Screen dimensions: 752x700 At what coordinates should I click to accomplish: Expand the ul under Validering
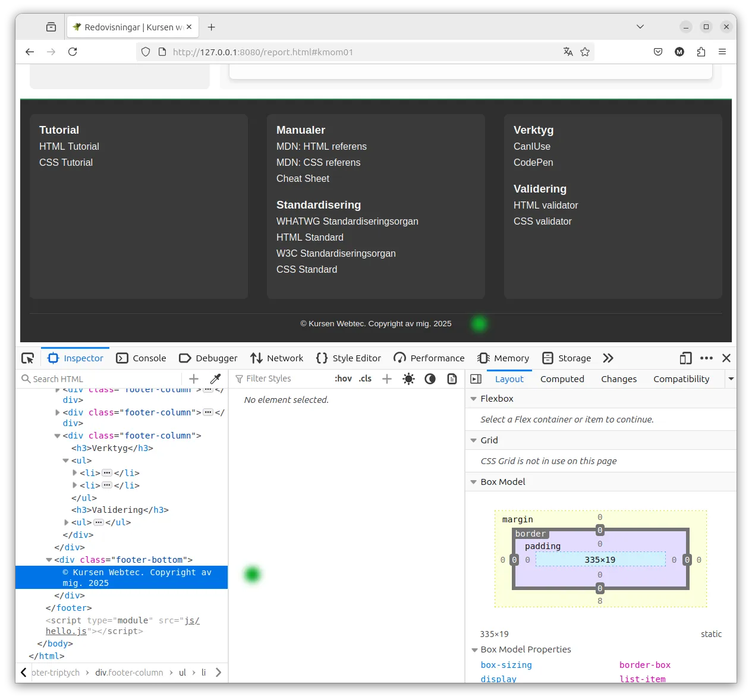67,522
